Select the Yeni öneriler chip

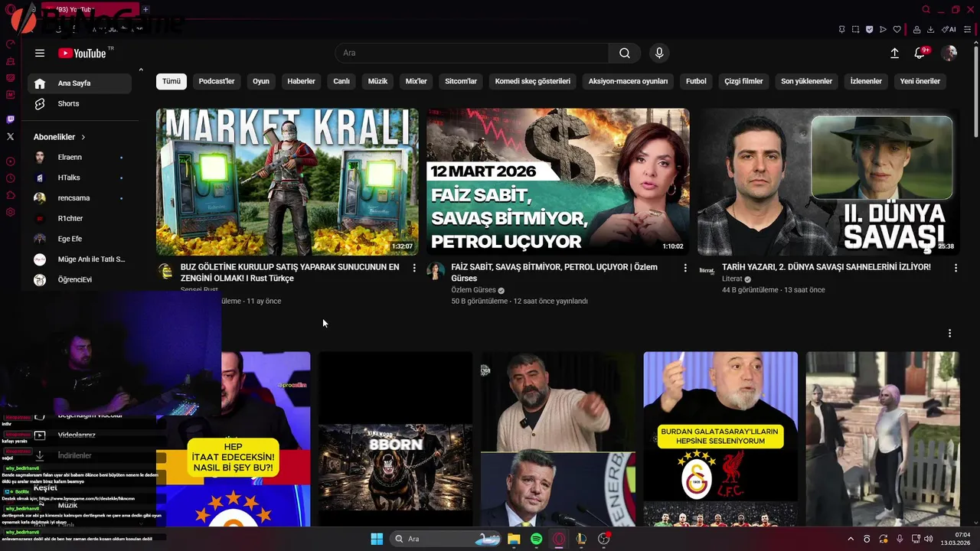[x=920, y=81]
